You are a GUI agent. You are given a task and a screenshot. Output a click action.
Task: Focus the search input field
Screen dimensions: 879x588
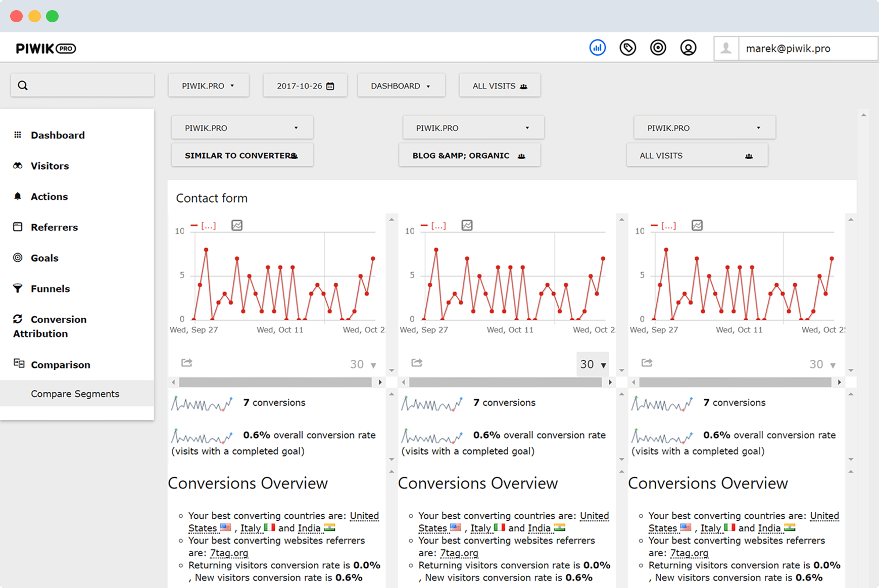point(82,85)
